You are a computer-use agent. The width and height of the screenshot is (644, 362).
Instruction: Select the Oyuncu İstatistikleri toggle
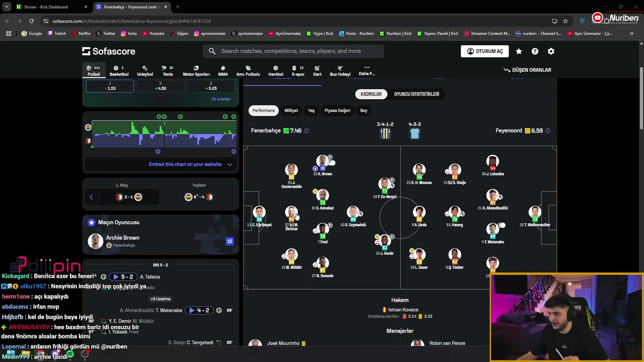coord(417,94)
